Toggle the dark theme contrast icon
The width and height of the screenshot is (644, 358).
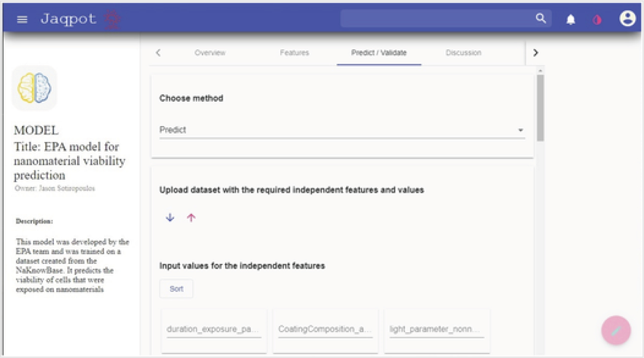597,20
